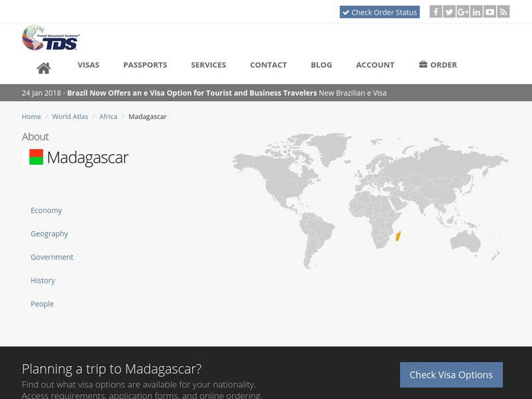Click Madagascar text in breadcrumb
This screenshot has width=532, height=399.
tap(148, 116)
